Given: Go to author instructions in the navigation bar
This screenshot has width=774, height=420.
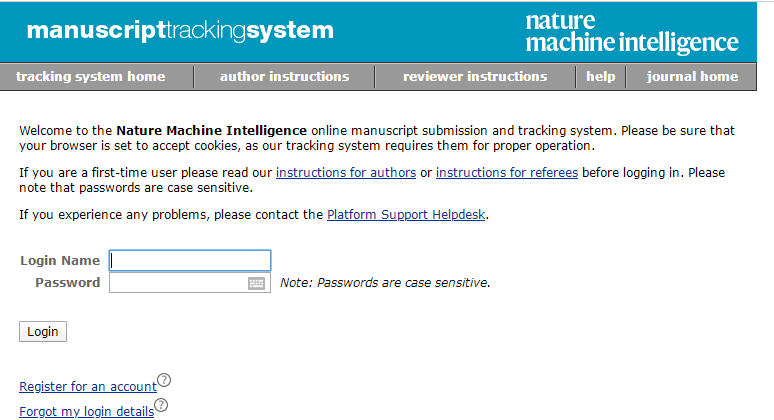Looking at the screenshot, I should tap(284, 77).
